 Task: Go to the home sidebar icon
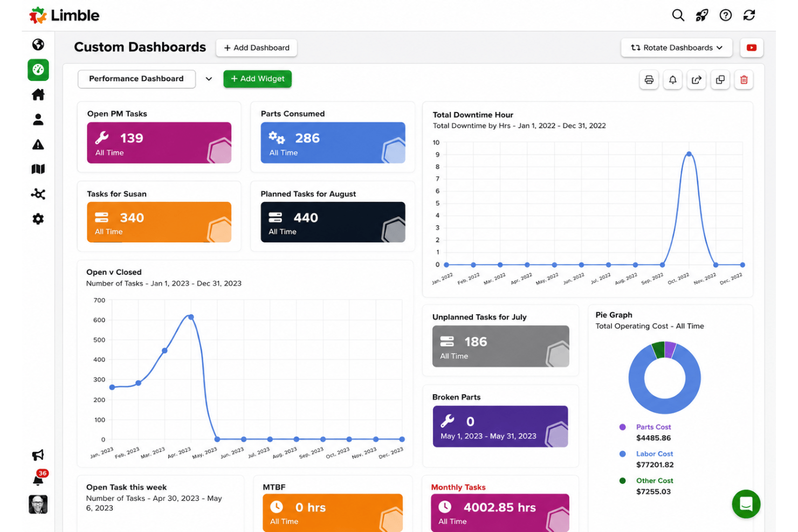point(38,95)
